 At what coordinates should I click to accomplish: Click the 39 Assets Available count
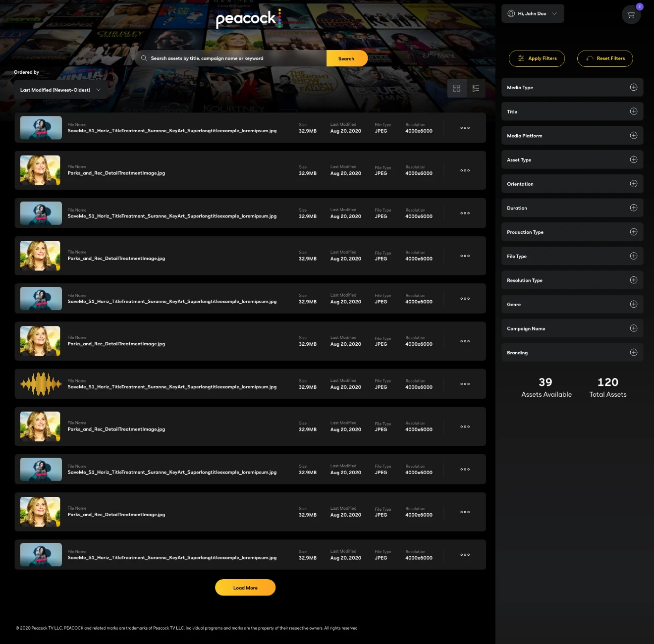tap(546, 388)
